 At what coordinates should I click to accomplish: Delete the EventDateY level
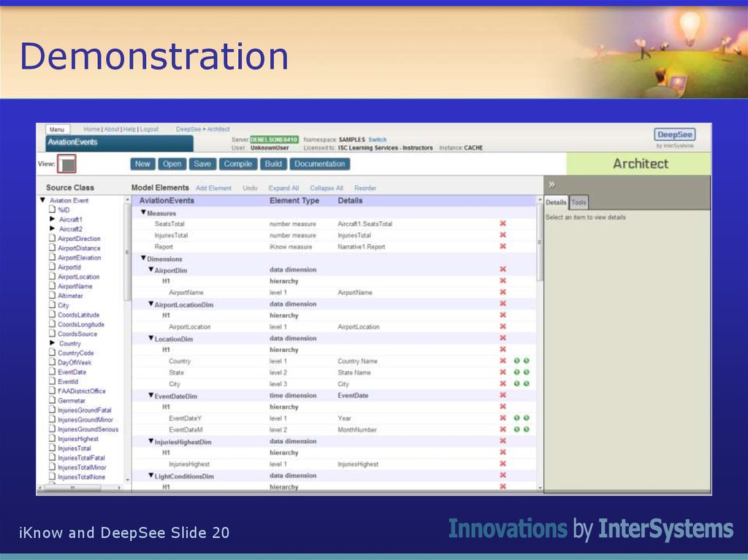[503, 418]
